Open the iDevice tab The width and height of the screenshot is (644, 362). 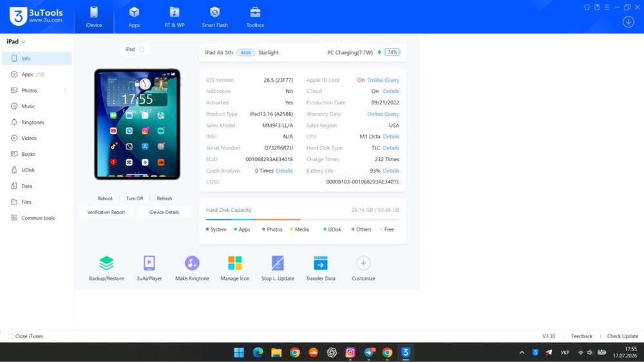pos(93,17)
